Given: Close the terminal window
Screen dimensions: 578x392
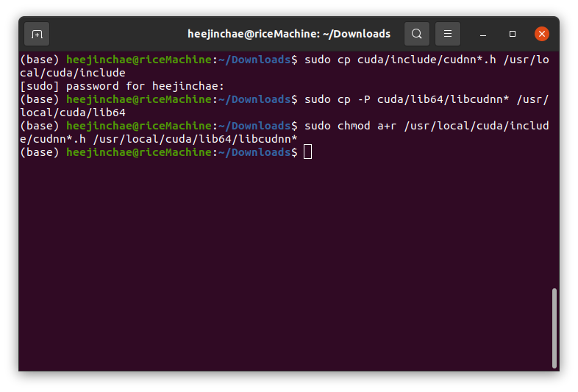Looking at the screenshot, I should [x=542, y=34].
